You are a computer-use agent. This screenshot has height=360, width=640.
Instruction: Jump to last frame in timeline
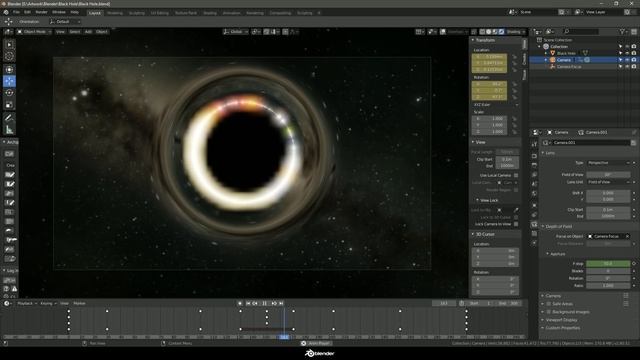click(281, 303)
